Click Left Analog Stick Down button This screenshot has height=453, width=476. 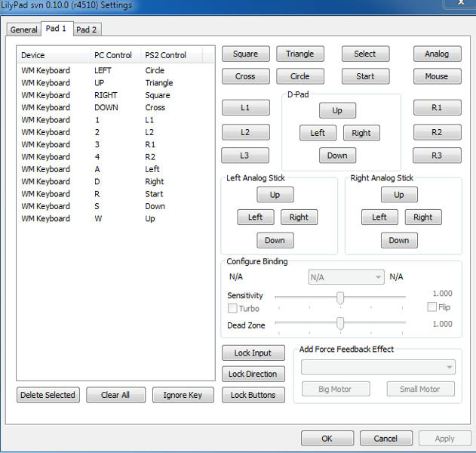275,240
